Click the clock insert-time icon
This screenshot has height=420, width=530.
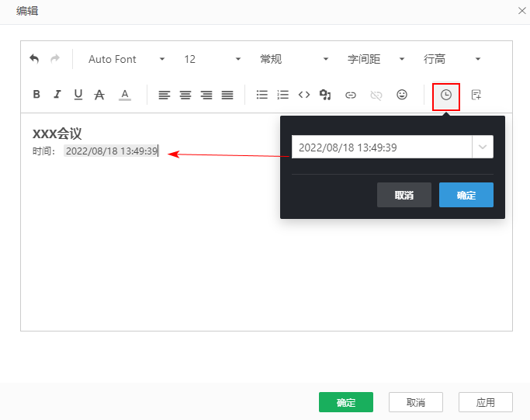pyautogui.click(x=446, y=95)
